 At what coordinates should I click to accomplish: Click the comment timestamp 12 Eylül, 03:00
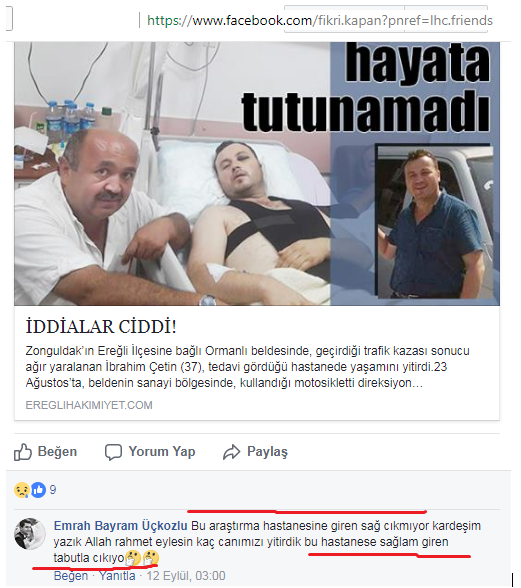click(x=186, y=576)
